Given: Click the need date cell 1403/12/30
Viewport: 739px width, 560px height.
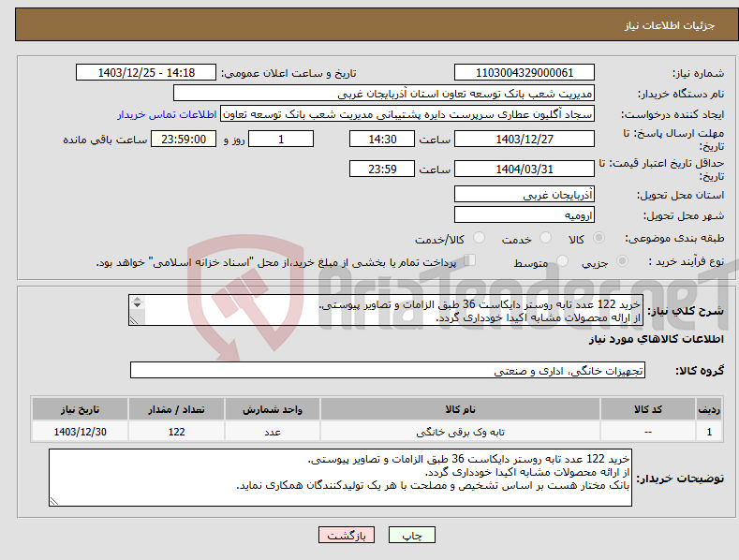Looking at the screenshot, I should [x=80, y=432].
